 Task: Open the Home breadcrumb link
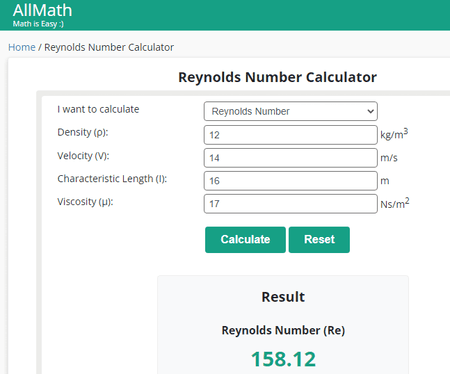[22, 47]
